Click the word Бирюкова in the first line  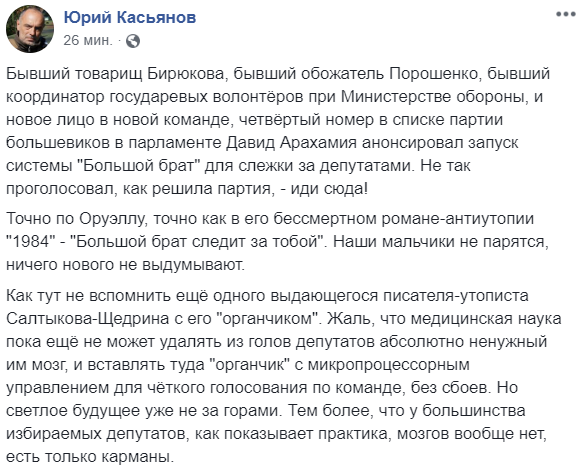pos(186,74)
